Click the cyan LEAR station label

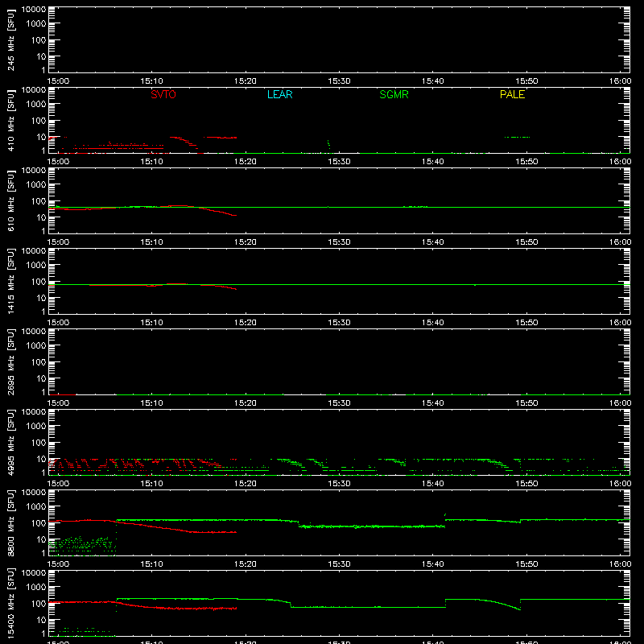(279, 94)
